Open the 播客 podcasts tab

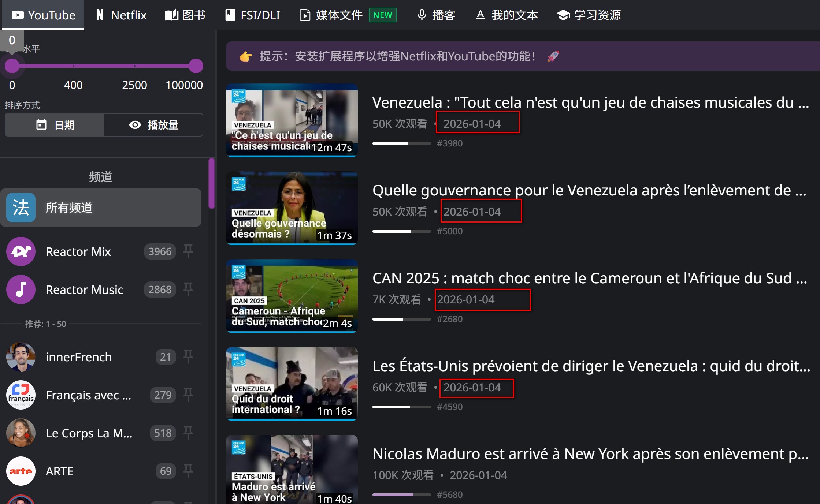point(436,15)
